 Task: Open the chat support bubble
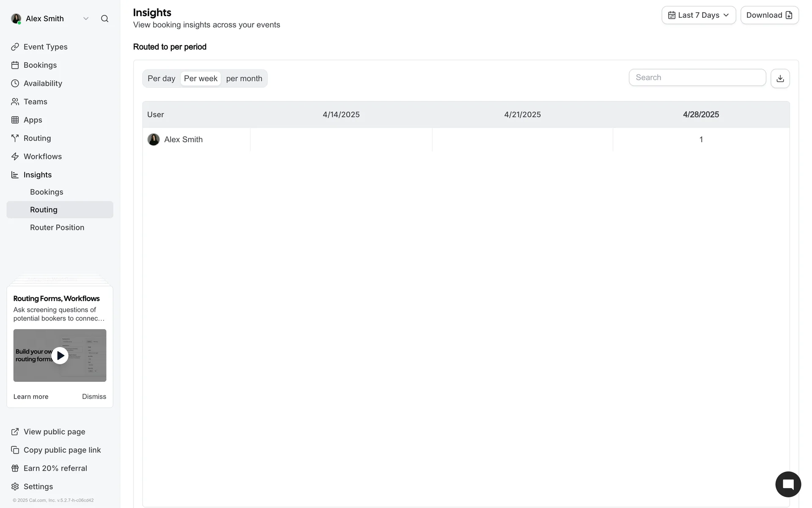click(787, 484)
